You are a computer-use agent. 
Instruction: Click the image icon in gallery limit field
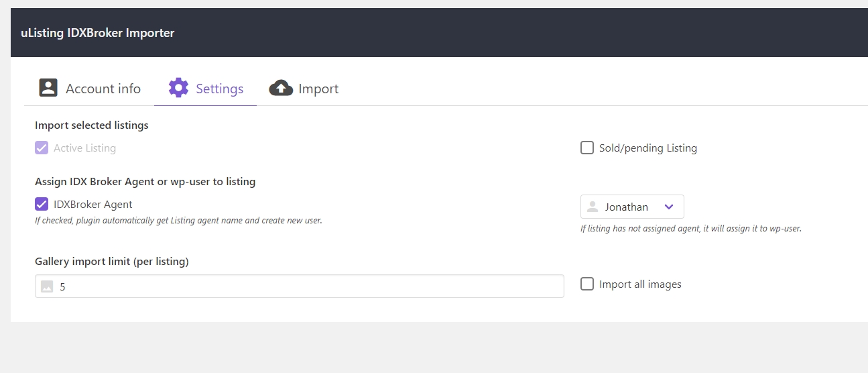point(47,286)
